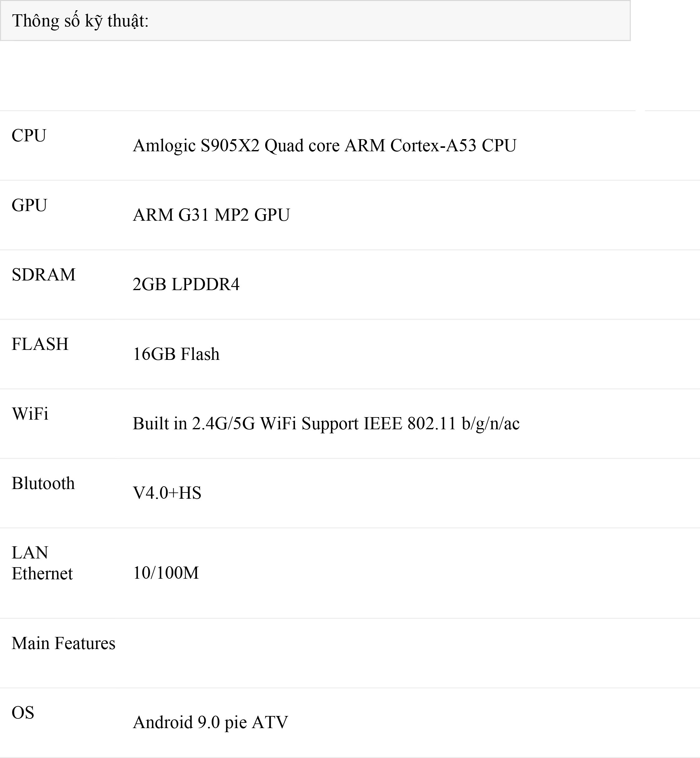Click the WiFi row label
Image resolution: width=700 pixels, height=758 pixels.
30,414
